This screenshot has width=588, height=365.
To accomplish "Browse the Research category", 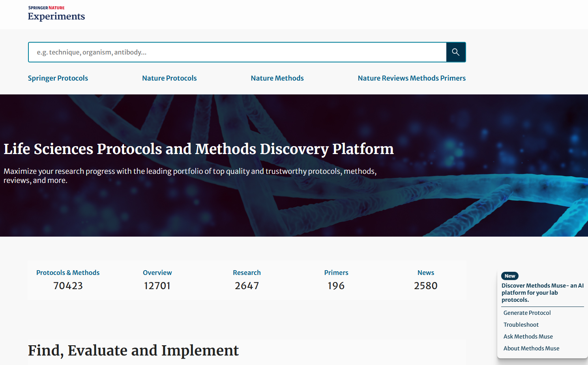I will point(247,273).
